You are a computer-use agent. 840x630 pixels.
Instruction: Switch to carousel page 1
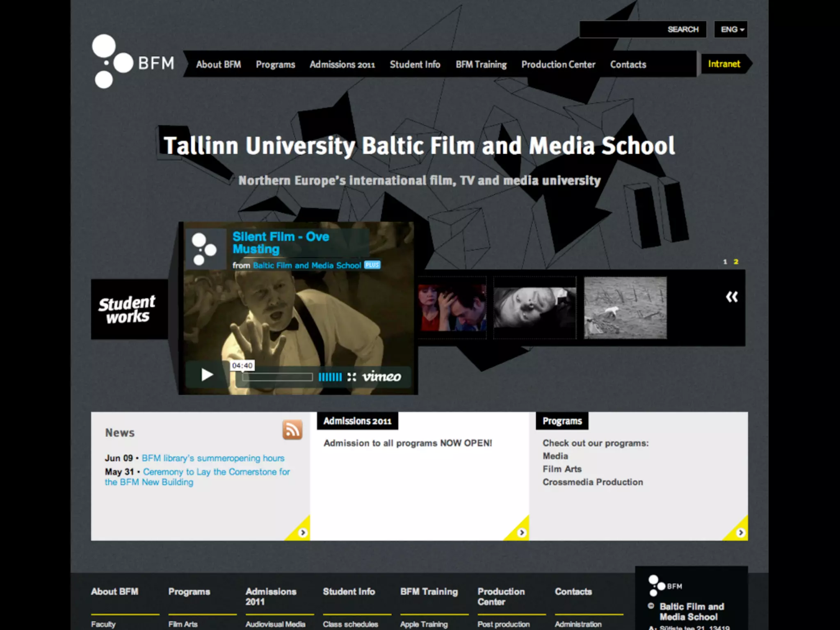pyautogui.click(x=725, y=262)
